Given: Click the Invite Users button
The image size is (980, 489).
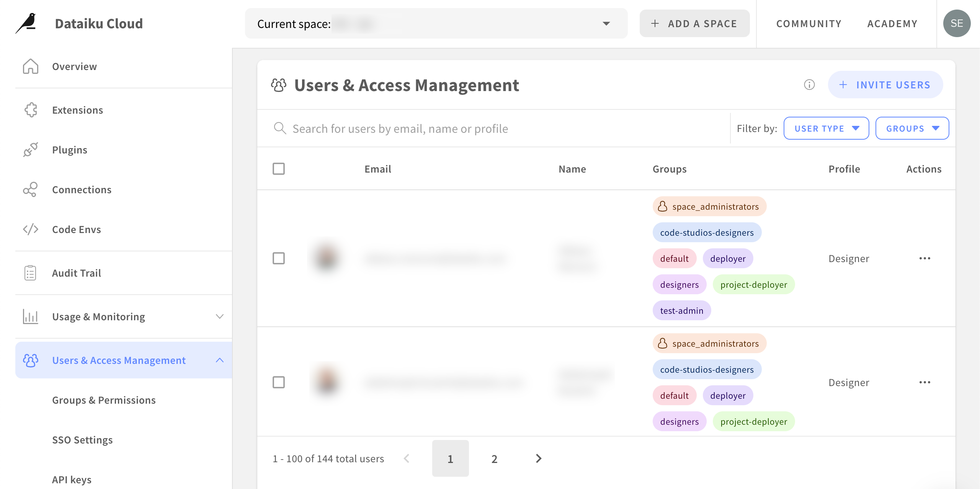Looking at the screenshot, I should 885,85.
